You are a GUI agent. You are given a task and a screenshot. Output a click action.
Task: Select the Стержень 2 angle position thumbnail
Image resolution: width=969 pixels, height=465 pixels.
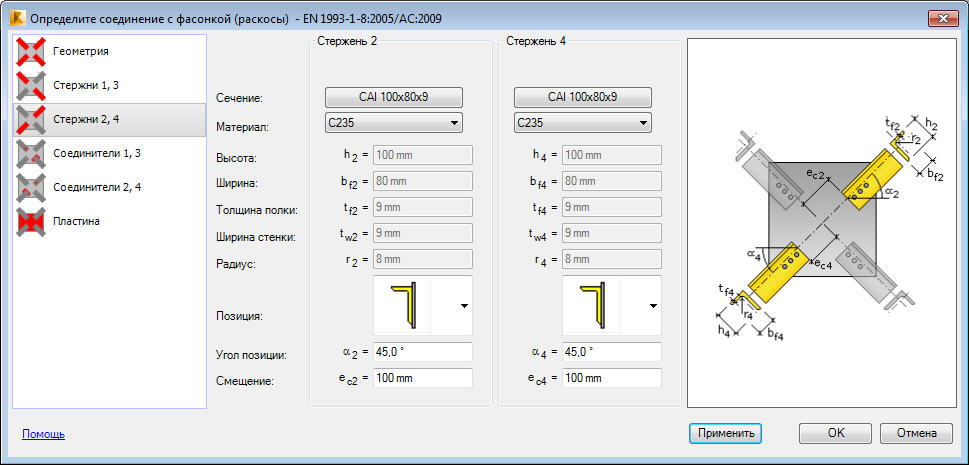tap(403, 305)
